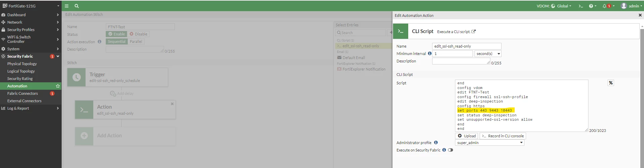Edit the stitch Name field FTNT-Test
This screenshot has height=168, width=644.
(140, 27)
